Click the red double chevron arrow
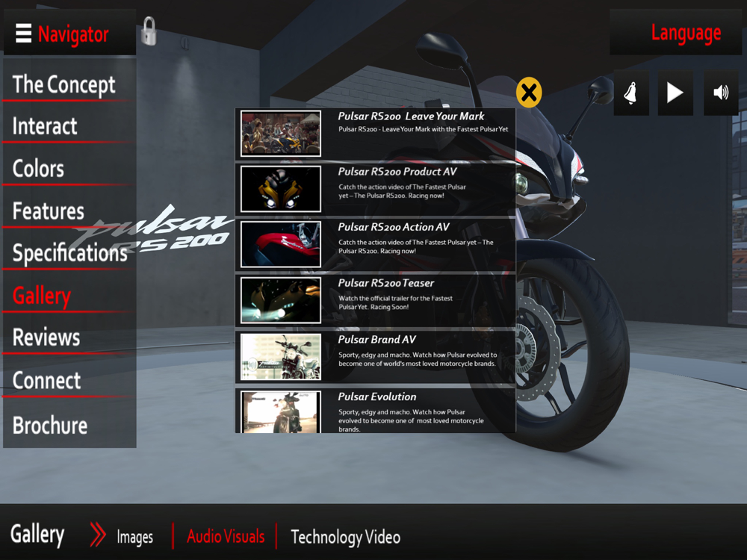The image size is (747, 560). (98, 535)
